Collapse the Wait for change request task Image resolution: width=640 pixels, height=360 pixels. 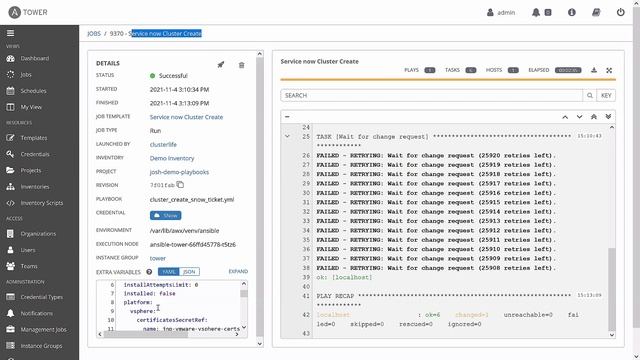(287, 136)
